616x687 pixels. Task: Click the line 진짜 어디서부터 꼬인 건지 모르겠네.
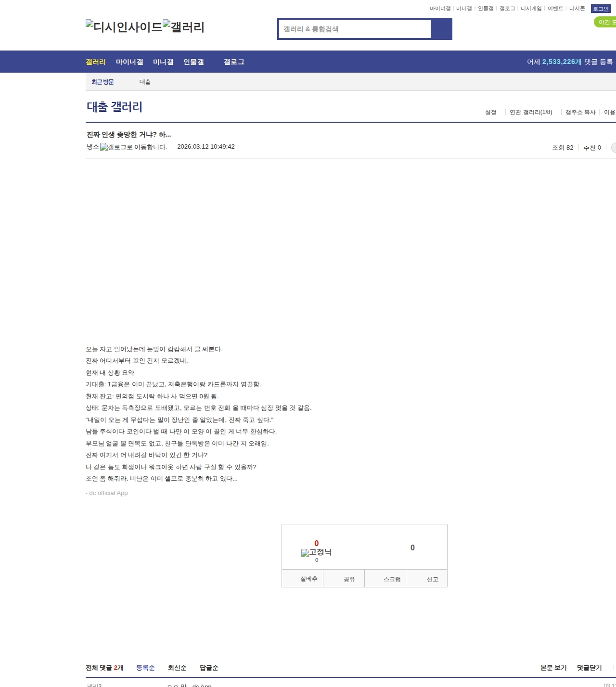pos(137,361)
